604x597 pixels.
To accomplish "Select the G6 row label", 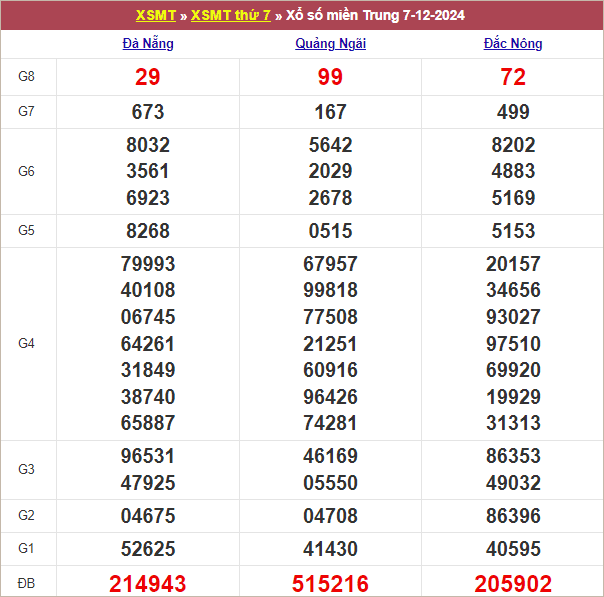I will coord(26,171).
